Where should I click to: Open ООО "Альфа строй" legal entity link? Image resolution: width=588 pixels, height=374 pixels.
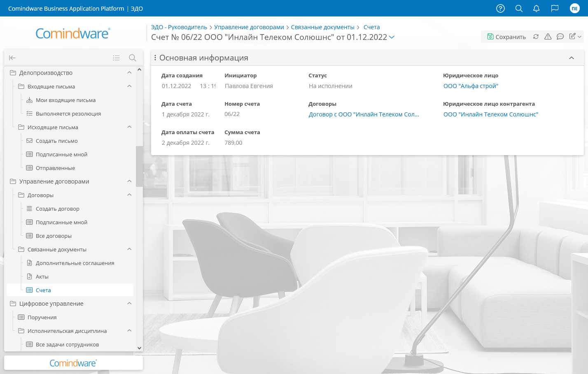471,86
